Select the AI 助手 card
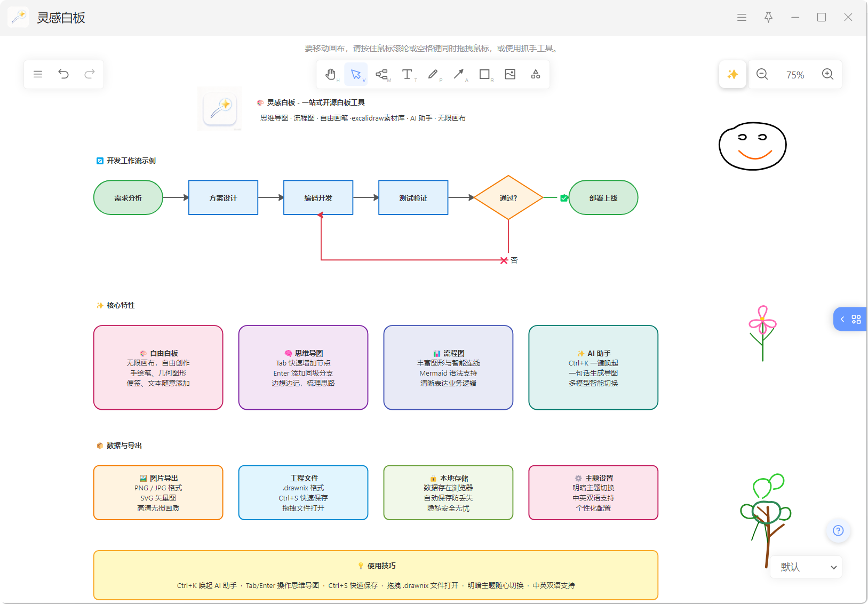The width and height of the screenshot is (868, 604). pos(593,368)
